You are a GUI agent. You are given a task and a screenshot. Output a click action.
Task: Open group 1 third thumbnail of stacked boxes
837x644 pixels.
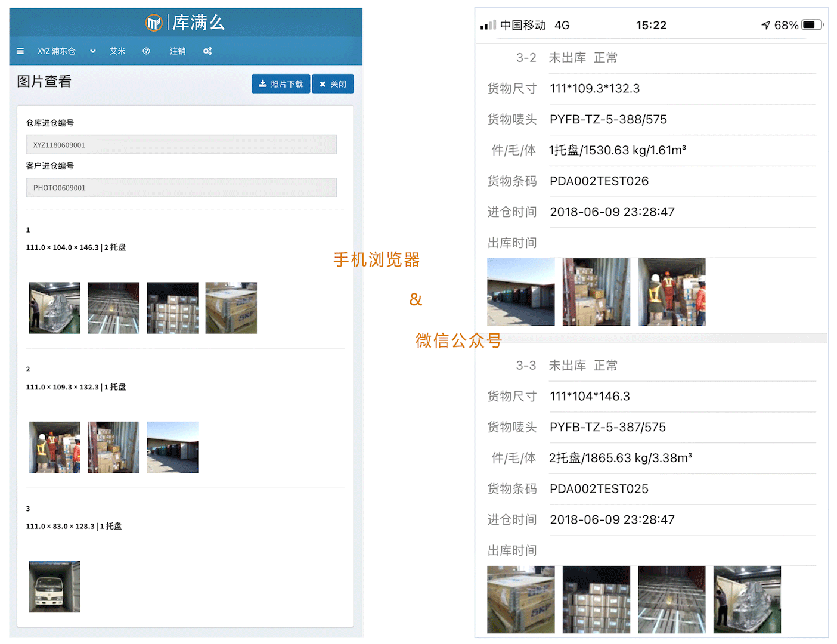pyautogui.click(x=172, y=308)
